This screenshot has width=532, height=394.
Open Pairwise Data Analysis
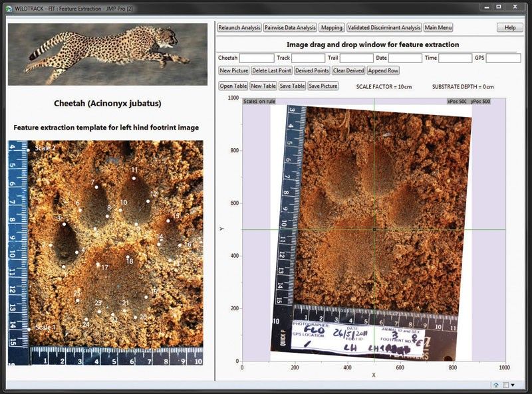pos(290,27)
